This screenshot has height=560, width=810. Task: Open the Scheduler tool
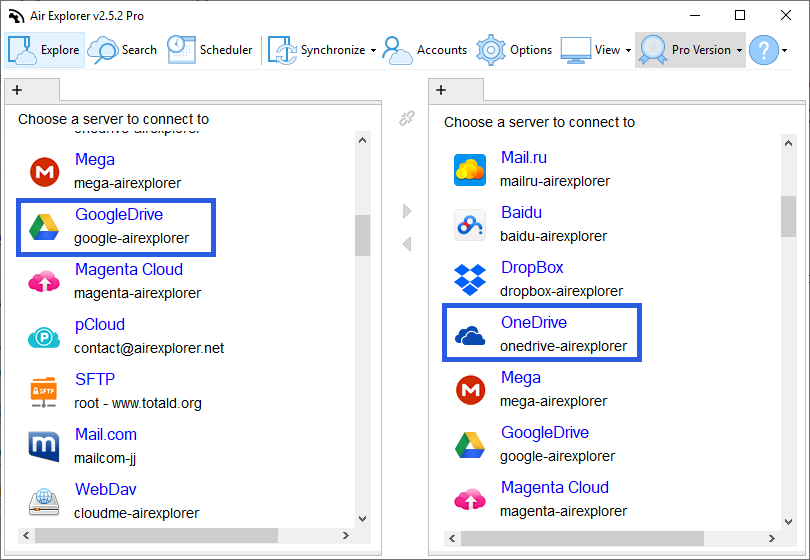tap(210, 50)
